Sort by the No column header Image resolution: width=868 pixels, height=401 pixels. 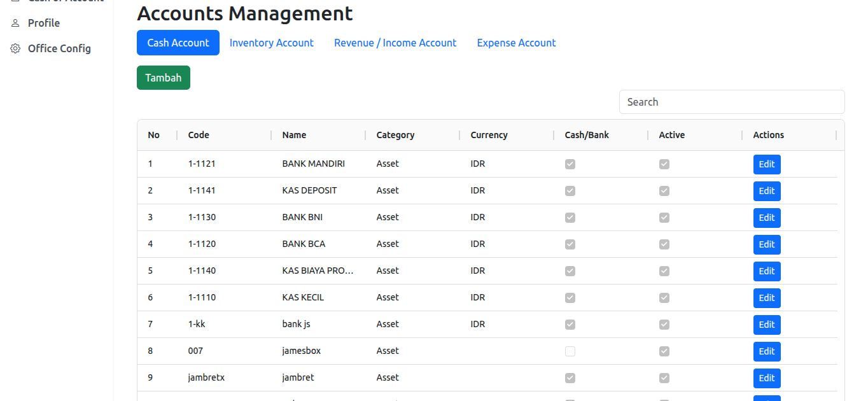pyautogui.click(x=154, y=135)
